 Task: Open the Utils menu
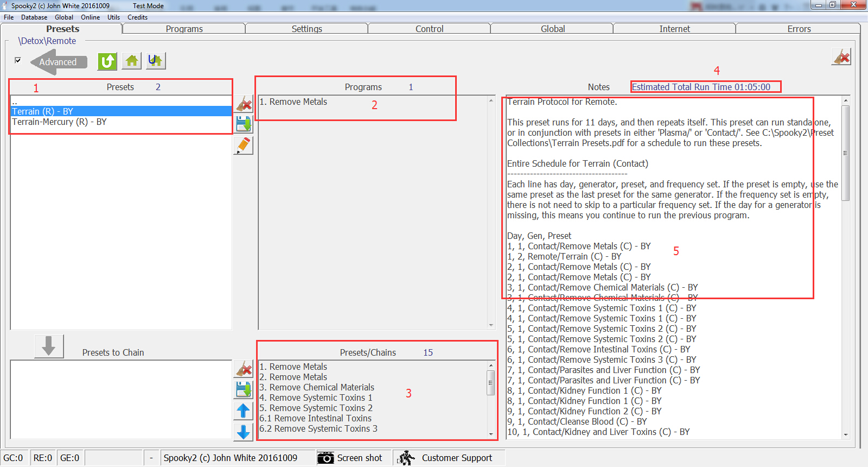[x=114, y=17]
